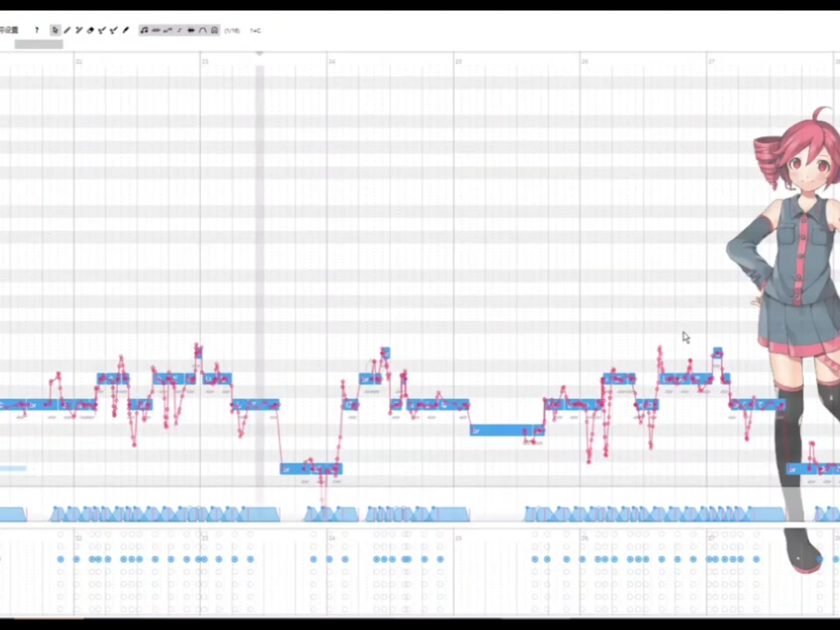Select the marker pen tool
This screenshot has height=630, width=840.
[x=126, y=30]
